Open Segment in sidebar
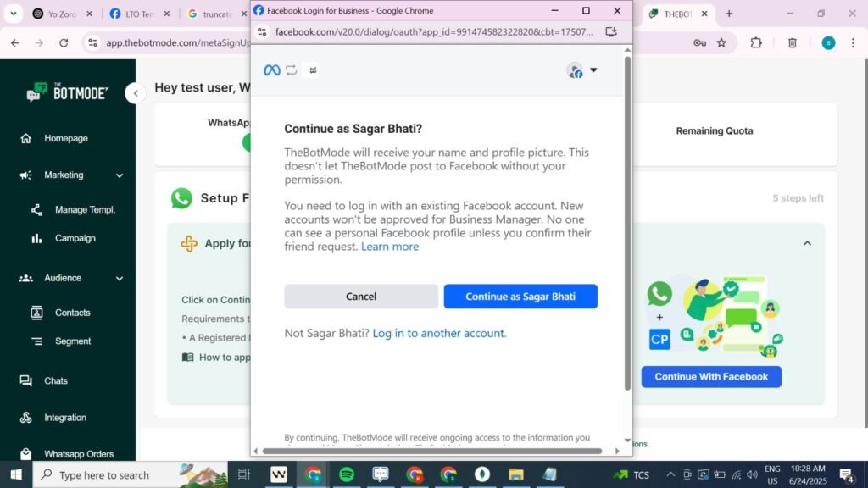Image resolution: width=868 pixels, height=488 pixels. 73,341
